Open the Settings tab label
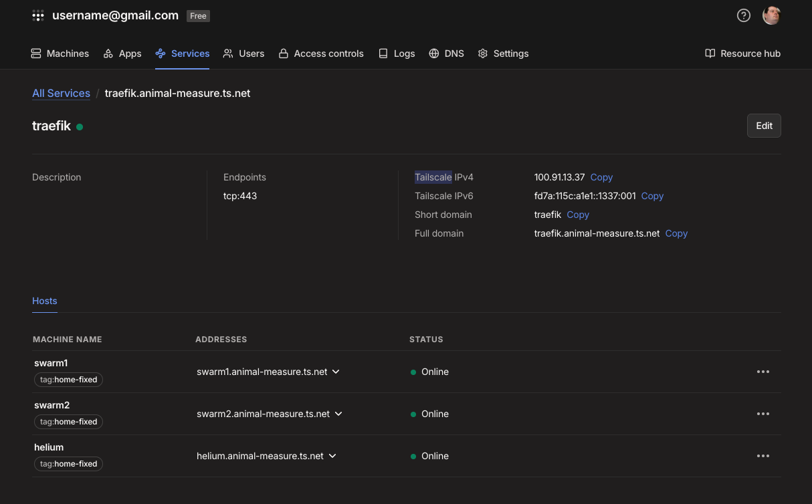 pyautogui.click(x=511, y=53)
